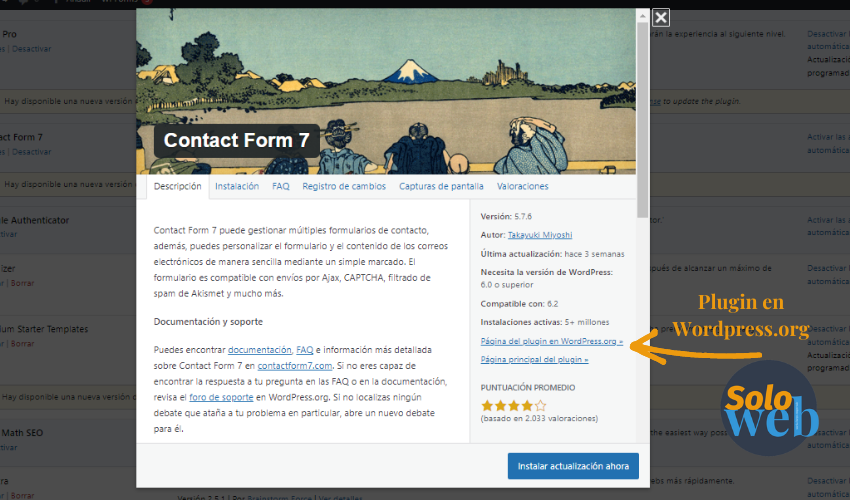
Task: Select the Descripción tab
Action: 178,186
